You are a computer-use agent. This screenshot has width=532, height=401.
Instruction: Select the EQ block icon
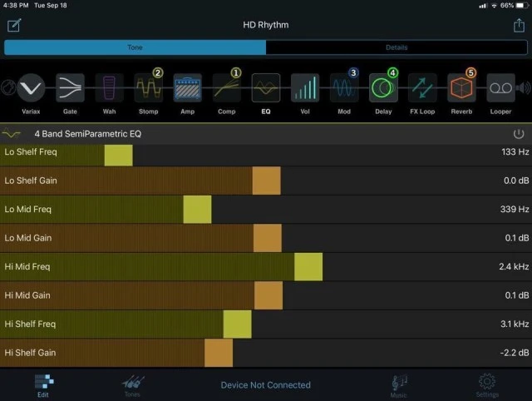(266, 88)
